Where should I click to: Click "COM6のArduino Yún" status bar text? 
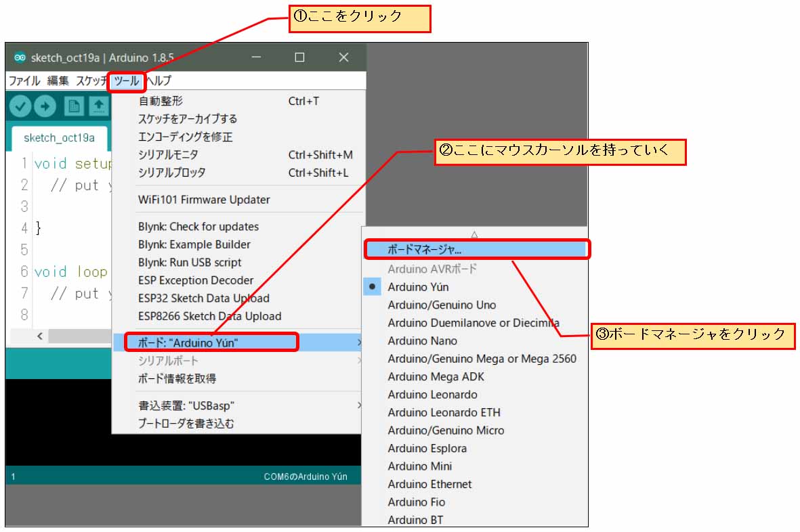(305, 476)
